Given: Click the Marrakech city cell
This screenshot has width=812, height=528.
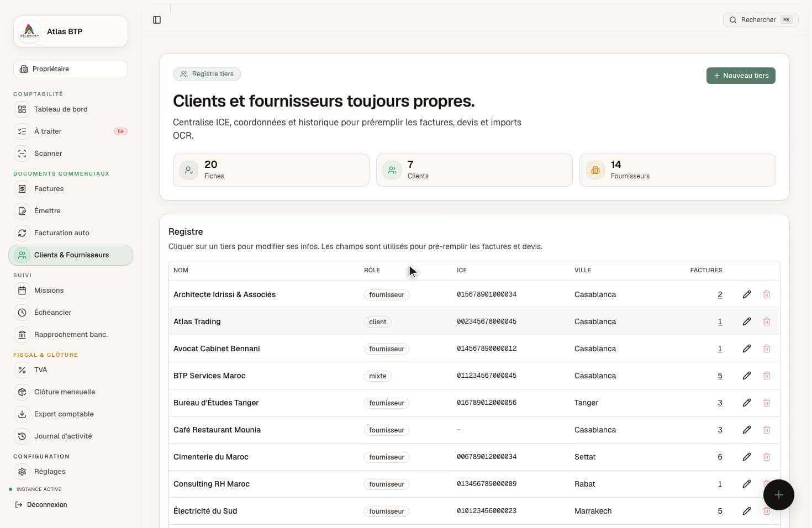Looking at the screenshot, I should click(x=593, y=511).
